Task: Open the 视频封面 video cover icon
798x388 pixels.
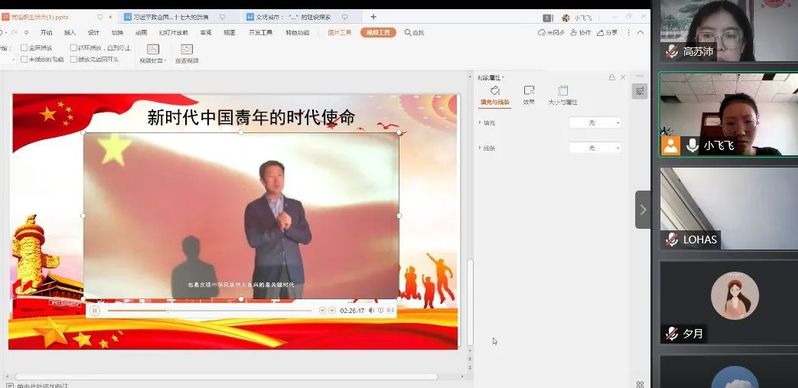Action: (x=153, y=49)
